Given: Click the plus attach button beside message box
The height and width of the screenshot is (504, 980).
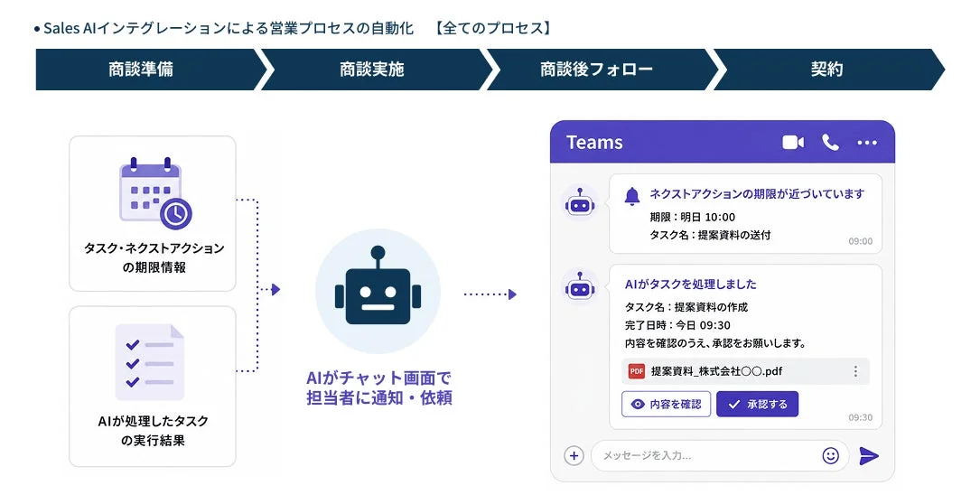Looking at the screenshot, I should pos(574,455).
